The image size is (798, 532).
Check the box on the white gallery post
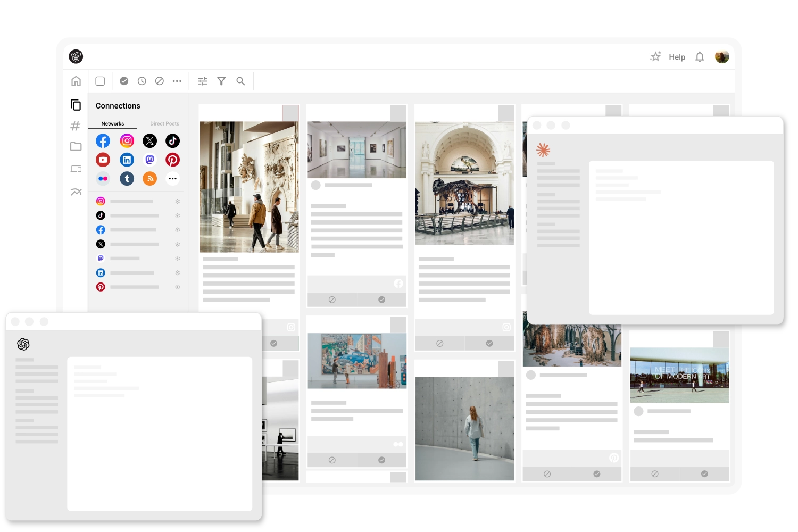398,113
